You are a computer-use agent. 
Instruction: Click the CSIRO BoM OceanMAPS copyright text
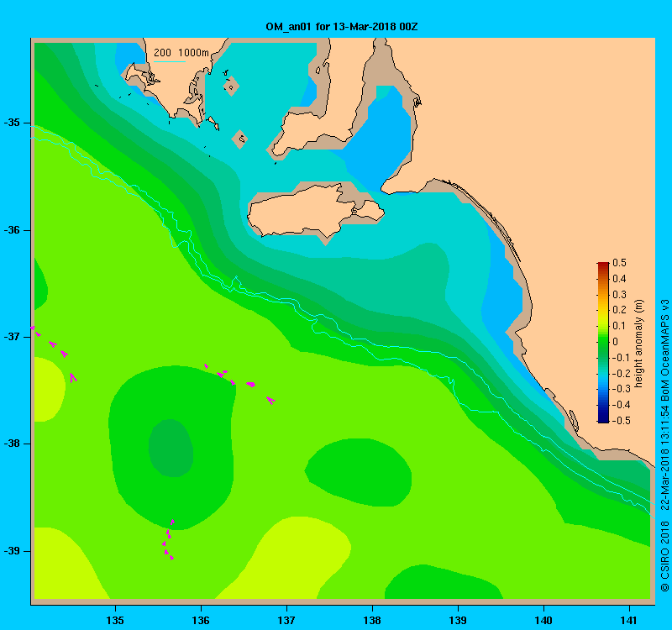664,445
